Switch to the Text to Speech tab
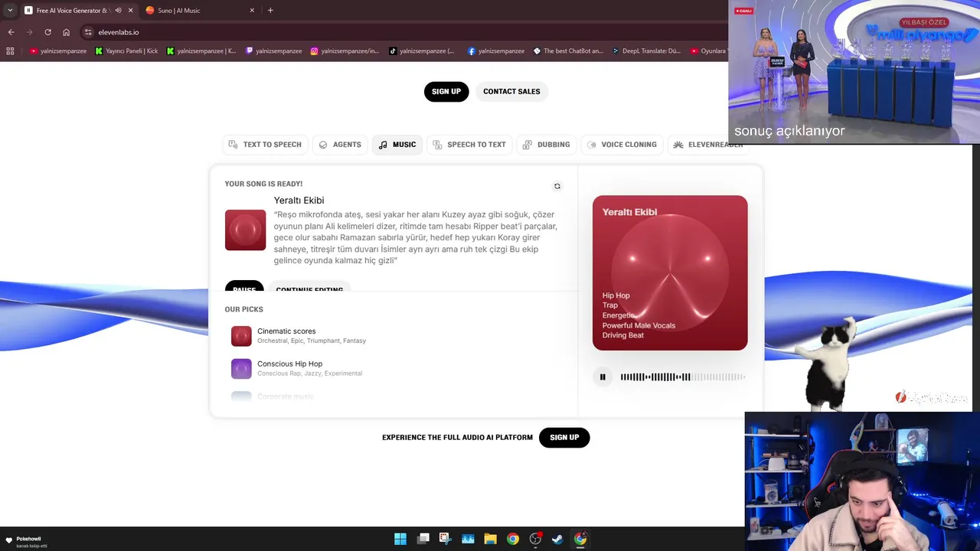 pos(265,145)
